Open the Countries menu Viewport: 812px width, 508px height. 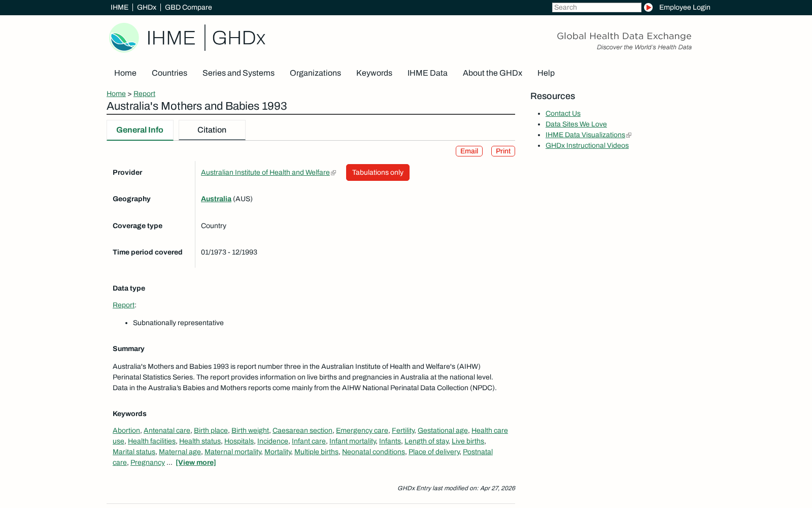pyautogui.click(x=170, y=73)
